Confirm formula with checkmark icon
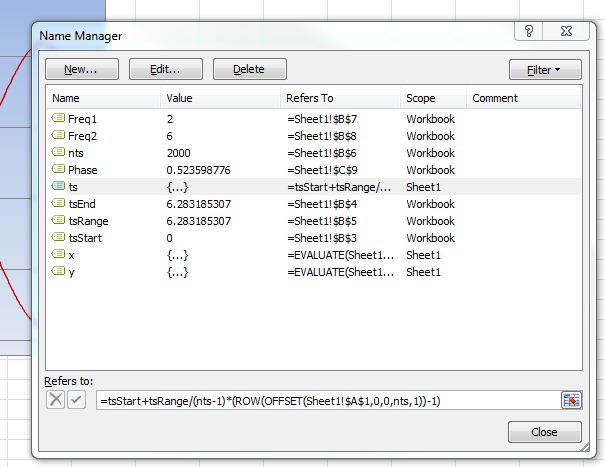 point(76,400)
